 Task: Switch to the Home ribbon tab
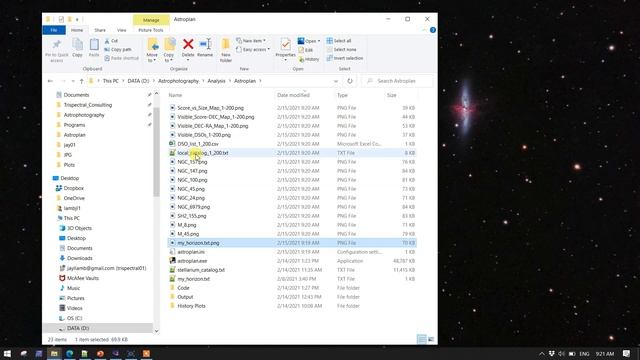(x=77, y=30)
